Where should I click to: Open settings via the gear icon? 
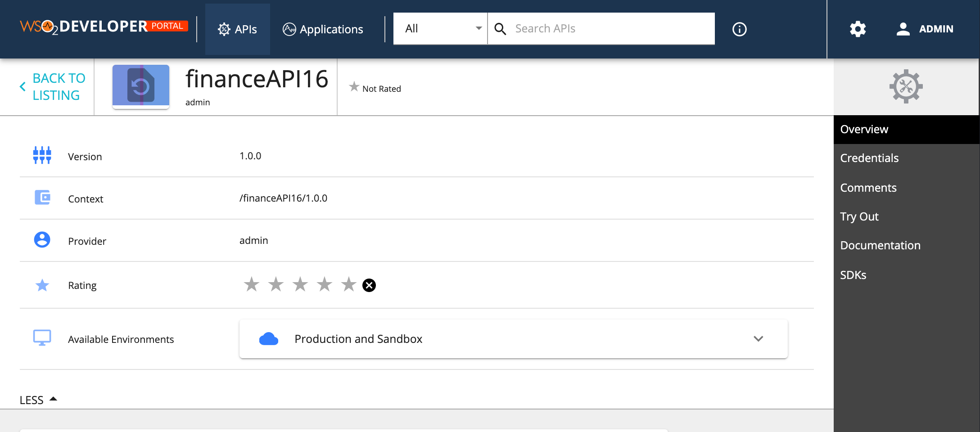[x=858, y=29]
